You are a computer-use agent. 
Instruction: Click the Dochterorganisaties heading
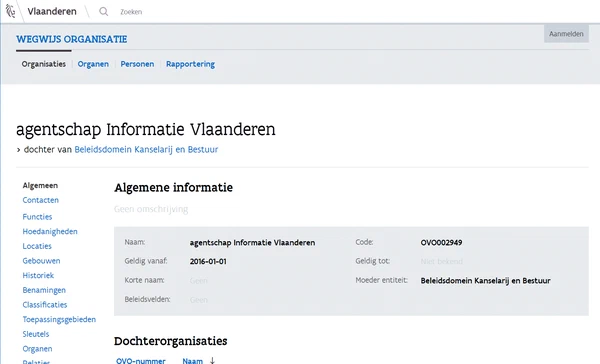(171, 341)
